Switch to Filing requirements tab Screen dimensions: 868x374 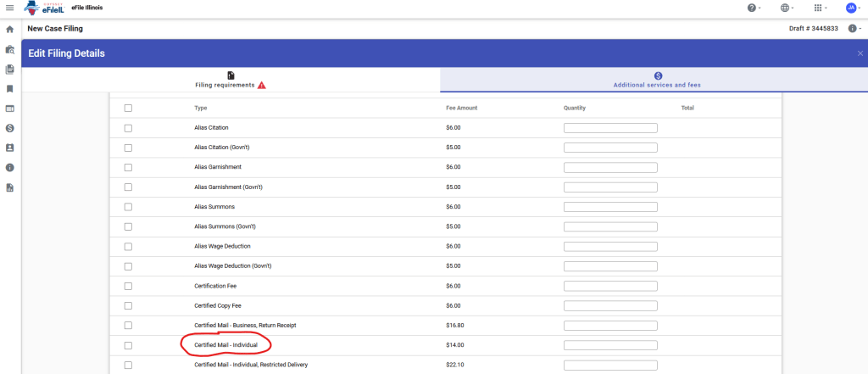pyautogui.click(x=231, y=81)
